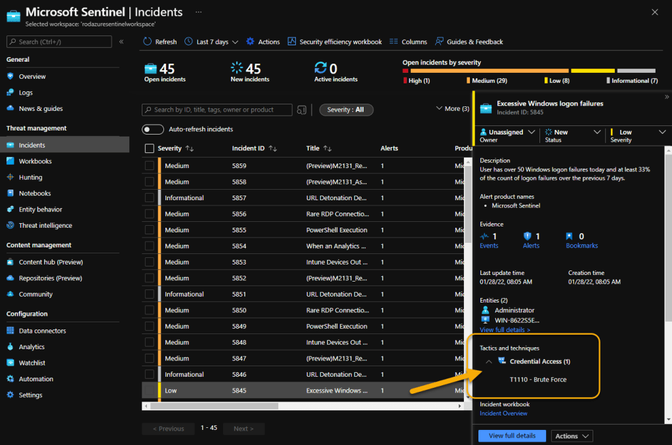Click the Settings gear icon in sidebar
This screenshot has height=445, width=672.
point(10,395)
